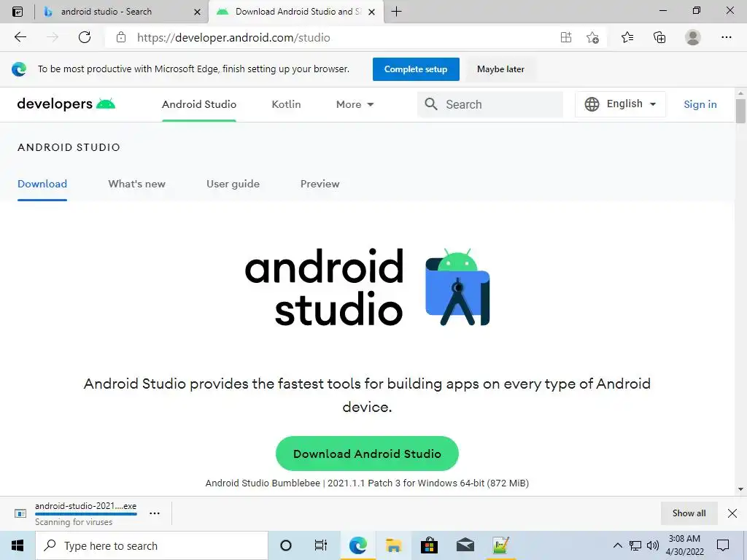Click the 'Scanning for viruses' status text
This screenshot has width=747, height=560.
coord(74,522)
